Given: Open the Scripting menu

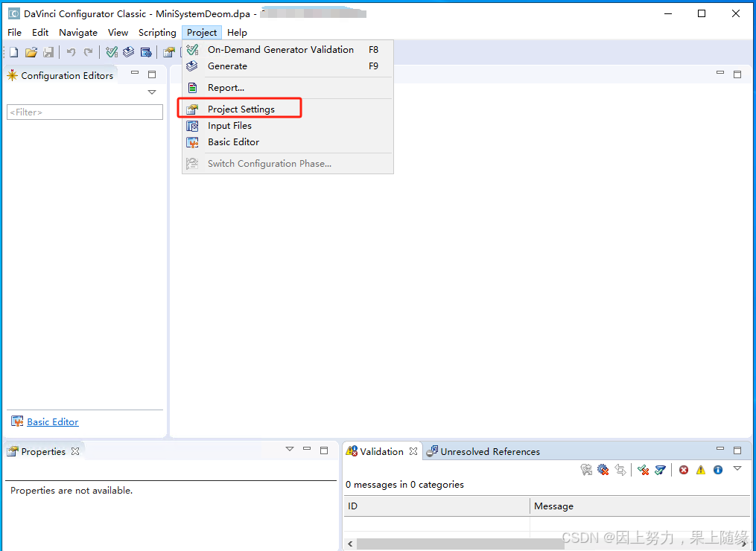Looking at the screenshot, I should 157,32.
